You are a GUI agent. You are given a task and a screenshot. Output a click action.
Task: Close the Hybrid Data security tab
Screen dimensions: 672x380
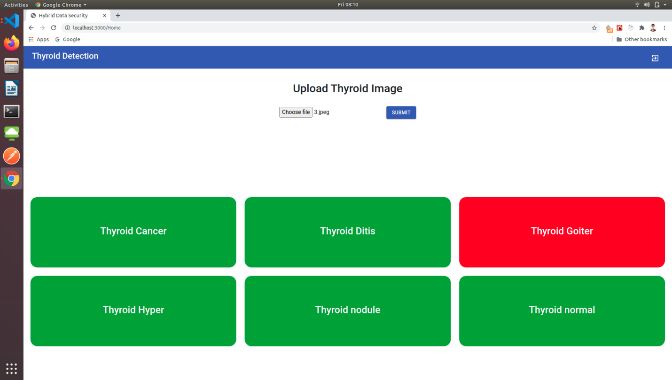pyautogui.click(x=104, y=15)
